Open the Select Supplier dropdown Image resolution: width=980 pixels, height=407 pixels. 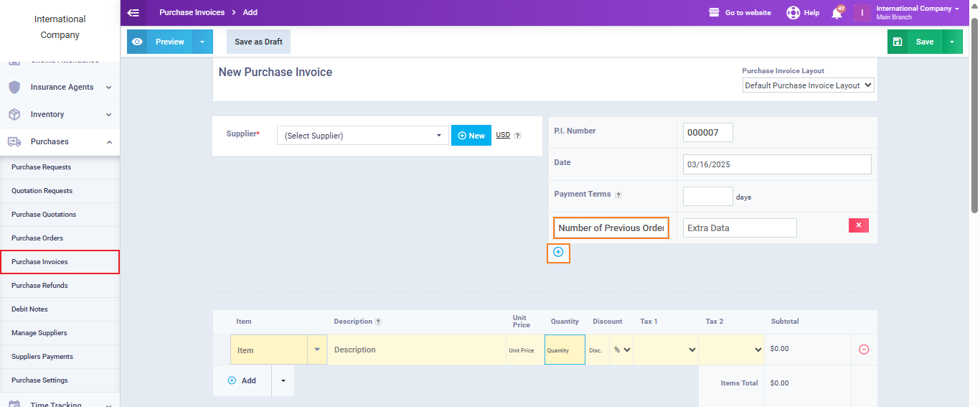[362, 136]
